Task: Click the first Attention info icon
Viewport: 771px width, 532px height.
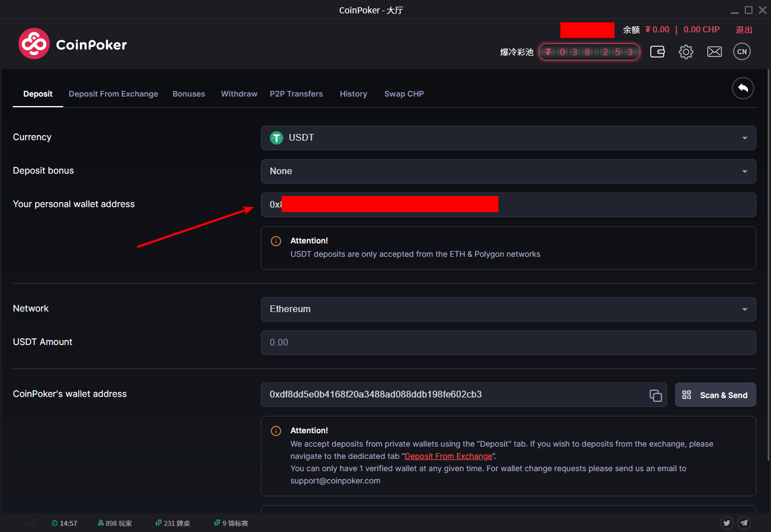Action: (276, 241)
